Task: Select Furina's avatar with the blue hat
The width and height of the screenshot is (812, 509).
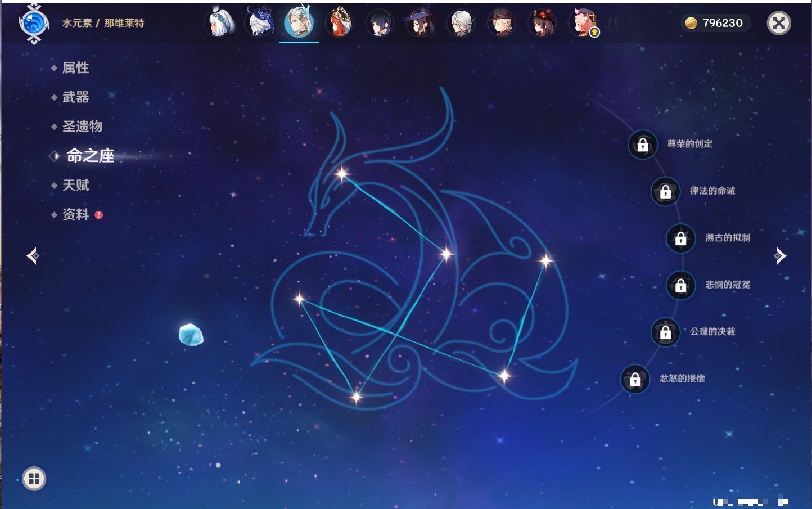Action: coord(259,23)
